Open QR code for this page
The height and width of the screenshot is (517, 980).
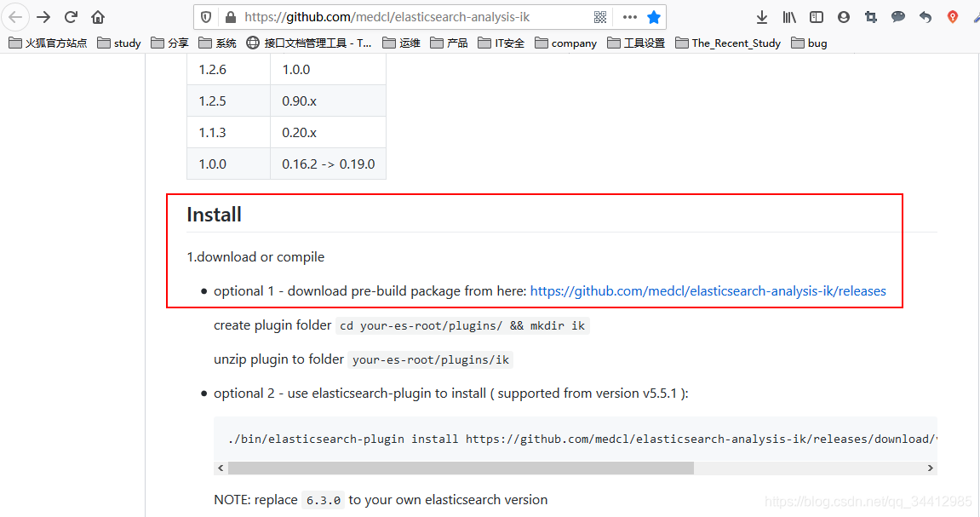click(600, 17)
